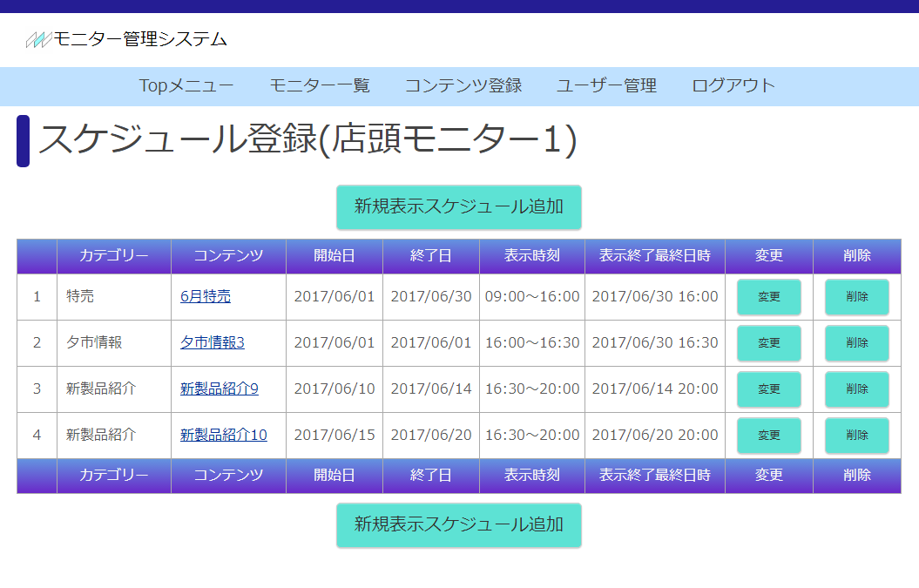Delete the 6月特売 schedule row

point(856,297)
